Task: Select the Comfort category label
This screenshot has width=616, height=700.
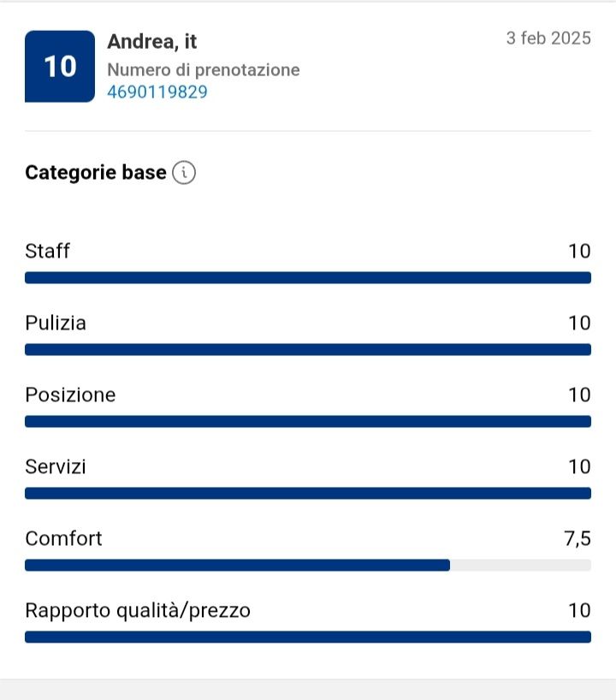Action: click(63, 538)
